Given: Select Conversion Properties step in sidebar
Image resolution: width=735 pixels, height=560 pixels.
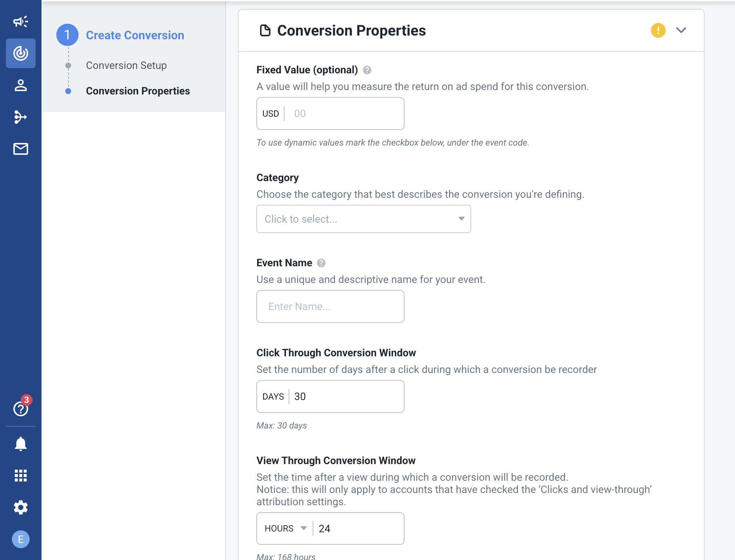Looking at the screenshot, I should tap(138, 91).
